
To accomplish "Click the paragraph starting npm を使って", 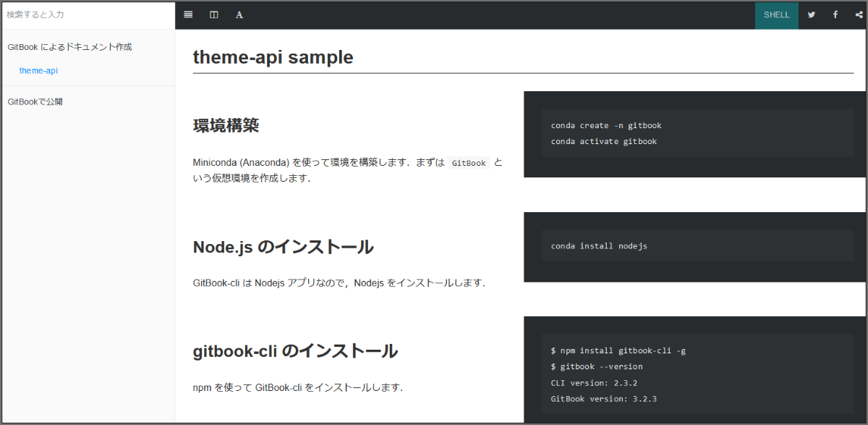I will point(298,387).
